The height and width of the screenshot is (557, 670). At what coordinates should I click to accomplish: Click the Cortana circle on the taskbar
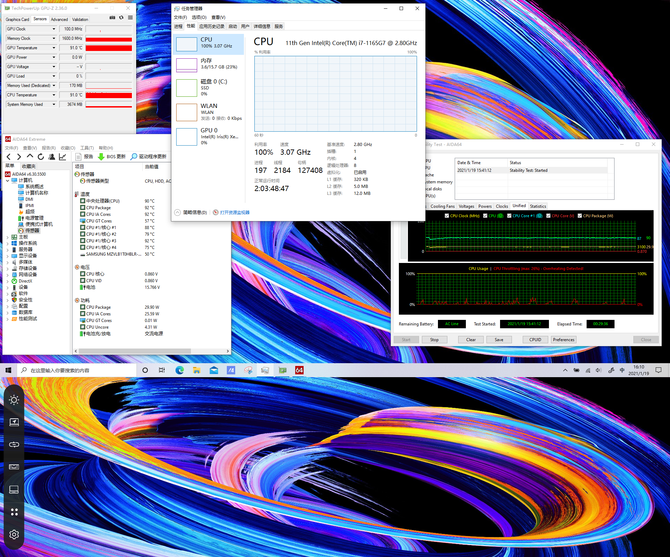[145, 370]
